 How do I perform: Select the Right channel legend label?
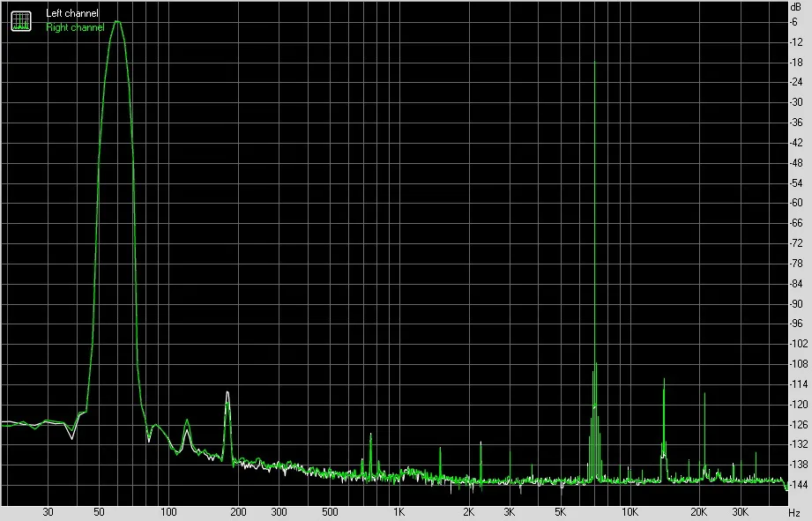75,27
